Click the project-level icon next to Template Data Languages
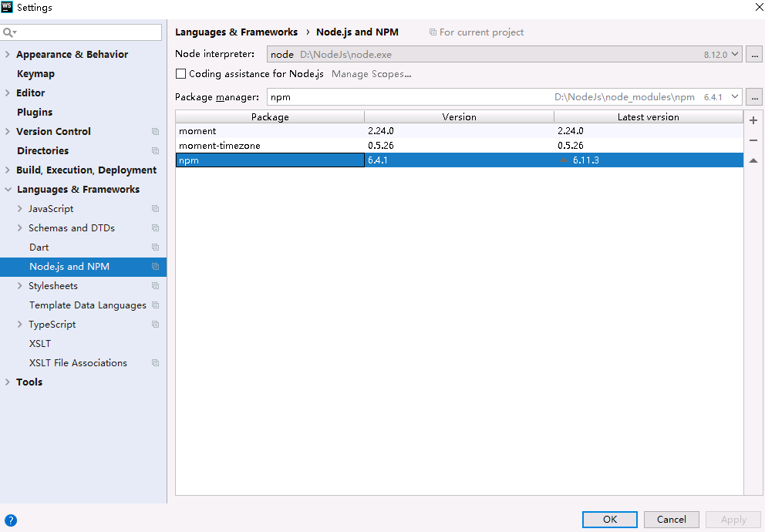765x532 pixels. (155, 305)
